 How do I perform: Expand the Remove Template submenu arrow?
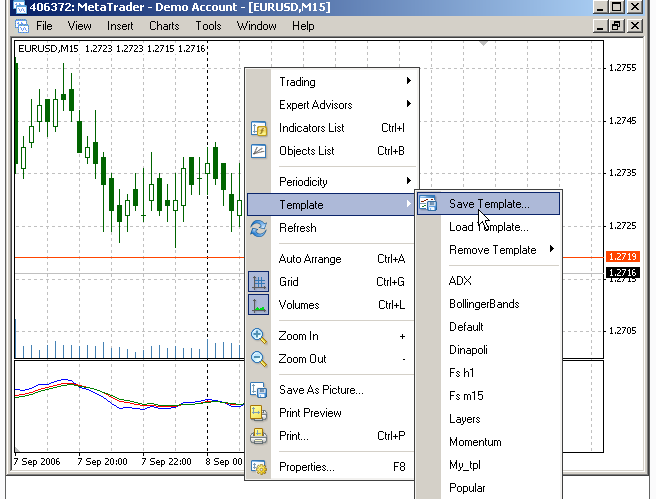pyautogui.click(x=552, y=249)
